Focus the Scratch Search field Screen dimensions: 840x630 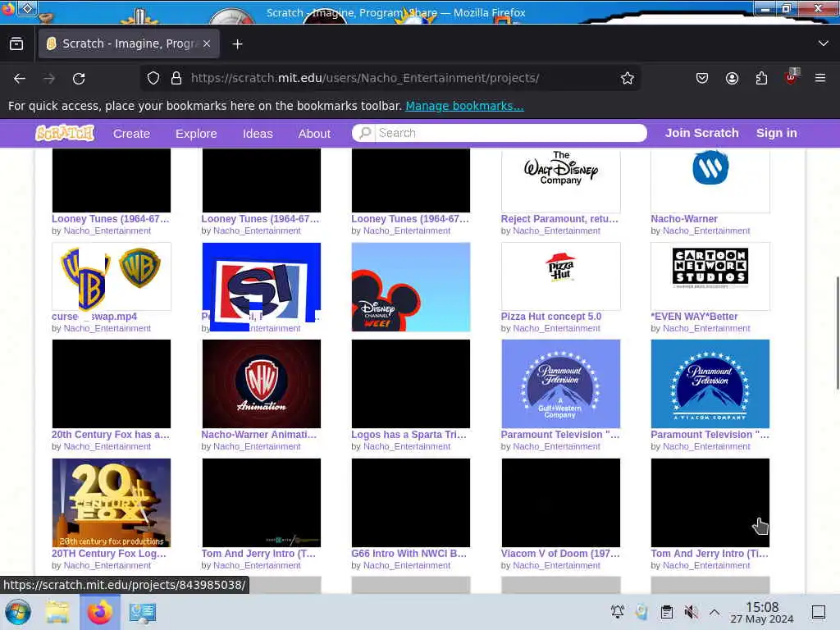(x=500, y=133)
